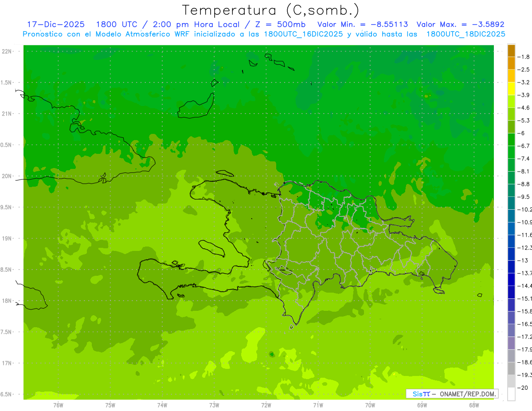Click the -20 color scale label
Image resolution: width=532 pixels, height=411 pixels.
pyautogui.click(x=524, y=388)
